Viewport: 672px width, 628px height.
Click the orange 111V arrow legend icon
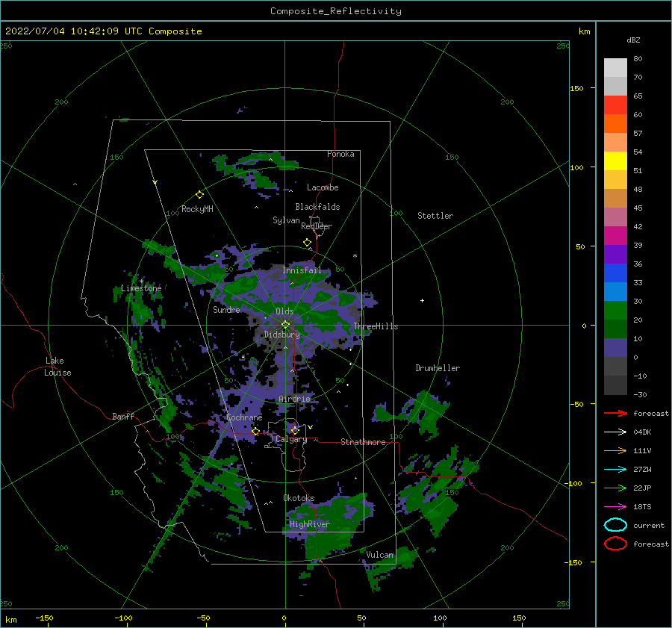pyautogui.click(x=615, y=450)
